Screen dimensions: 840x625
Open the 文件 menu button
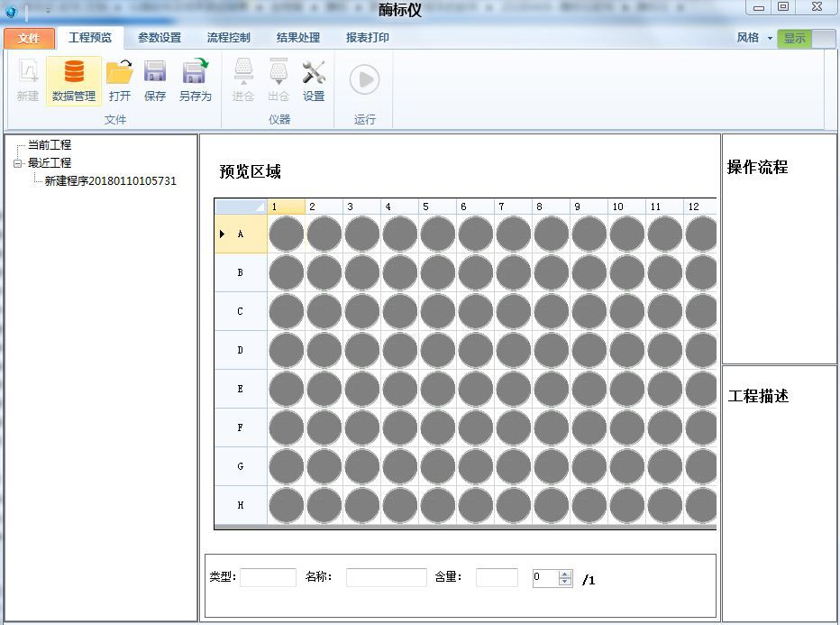click(x=29, y=38)
